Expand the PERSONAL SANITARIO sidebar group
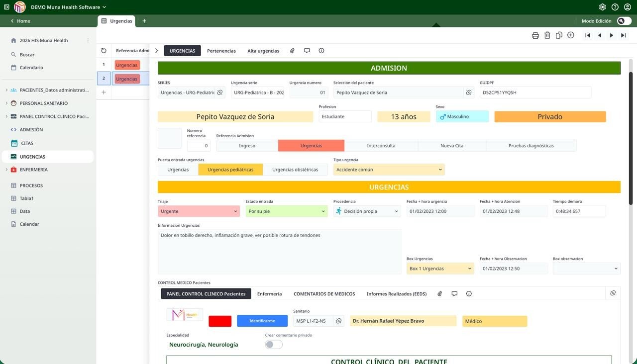 click(x=6, y=103)
